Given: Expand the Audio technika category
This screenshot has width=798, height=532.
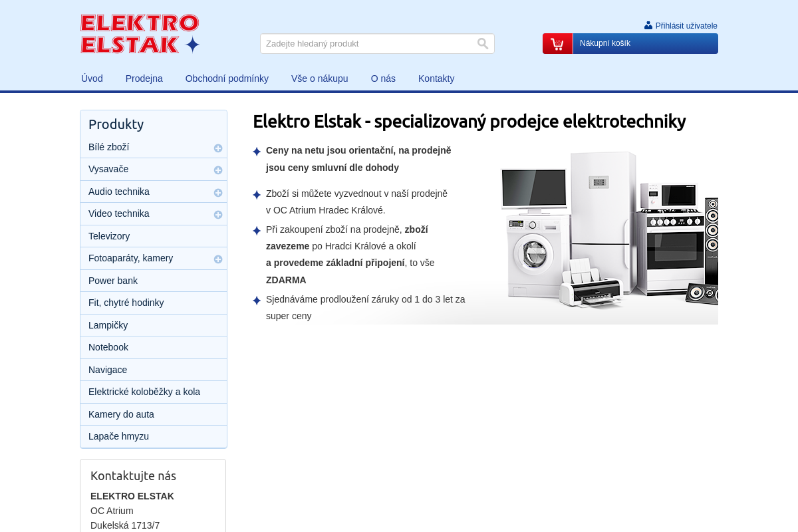Looking at the screenshot, I should [x=218, y=192].
